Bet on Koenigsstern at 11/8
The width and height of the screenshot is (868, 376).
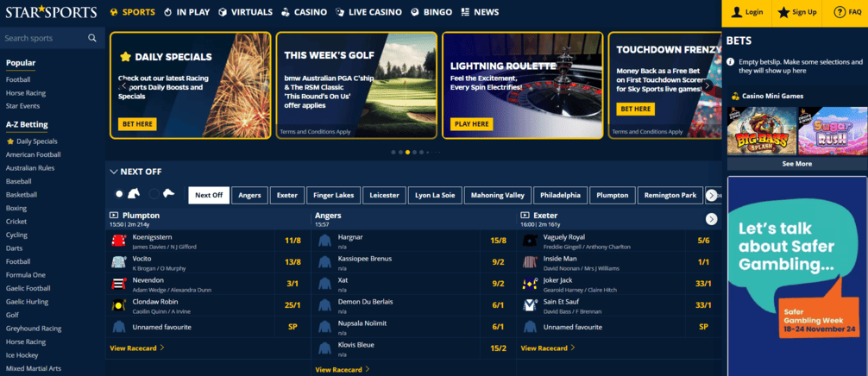292,241
